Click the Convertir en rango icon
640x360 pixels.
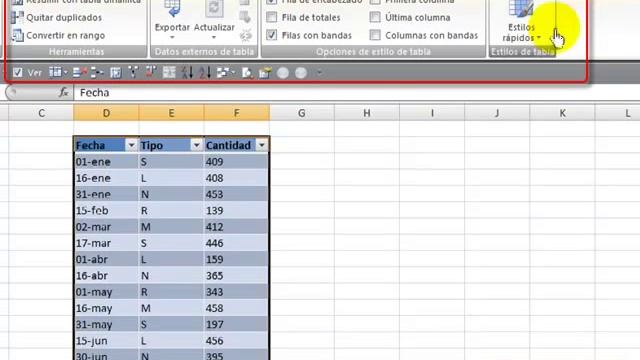click(17, 36)
